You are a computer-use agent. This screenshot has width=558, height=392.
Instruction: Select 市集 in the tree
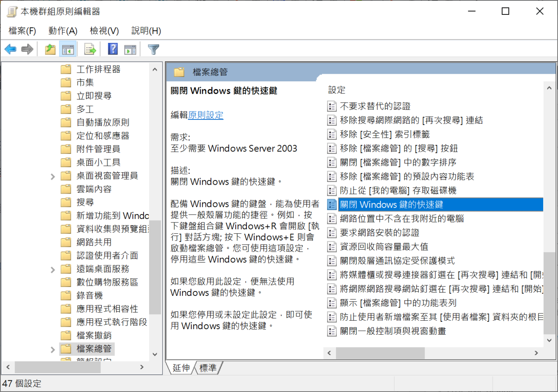(85, 83)
